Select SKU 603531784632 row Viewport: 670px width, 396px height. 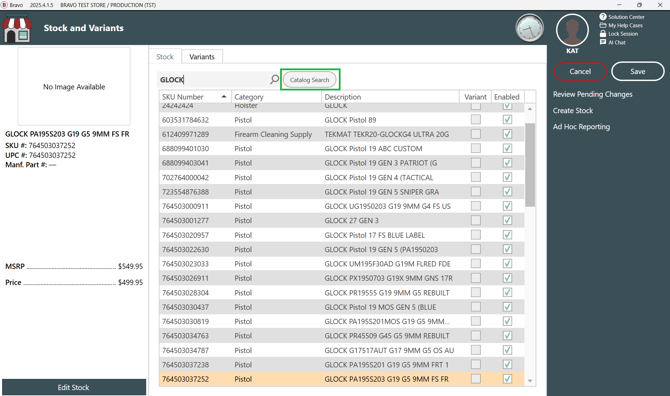pyautogui.click(x=341, y=120)
